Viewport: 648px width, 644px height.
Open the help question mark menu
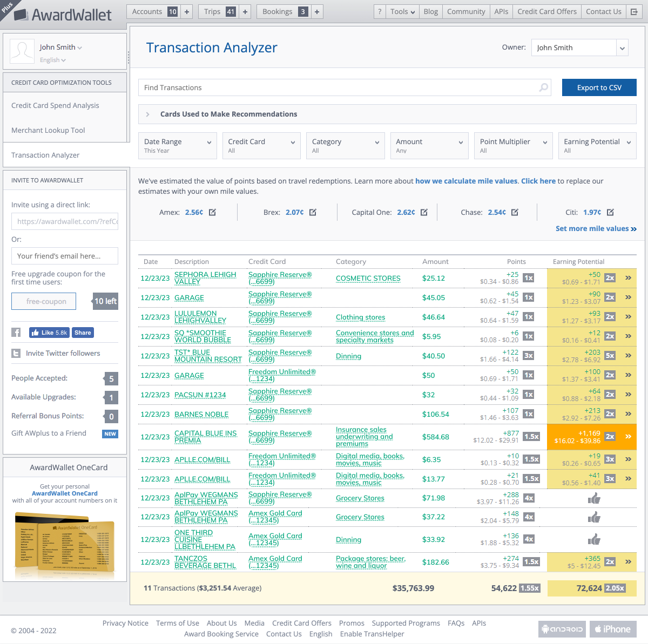click(x=380, y=11)
